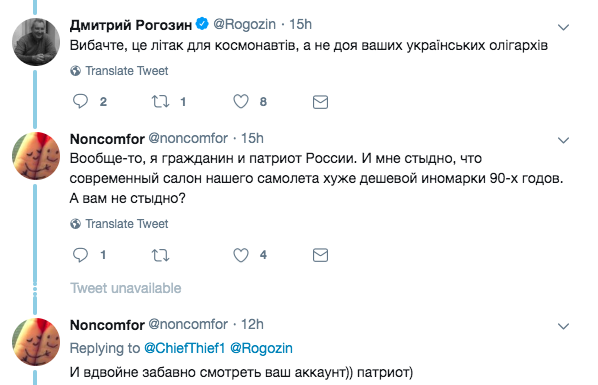Viewport: 598px width, 385px height.
Task: Click the verified badge next to Дмитрий Рогозин
Action: [202, 24]
